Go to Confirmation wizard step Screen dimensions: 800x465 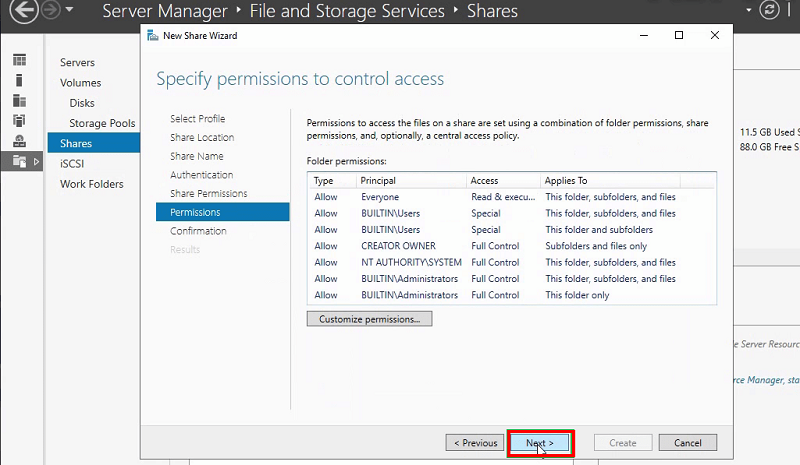pos(198,231)
